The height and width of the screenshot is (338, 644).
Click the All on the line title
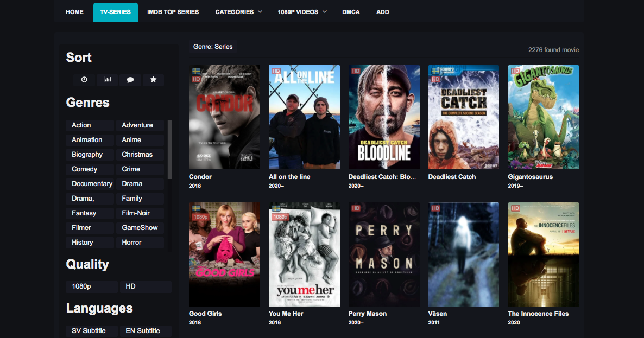289,177
